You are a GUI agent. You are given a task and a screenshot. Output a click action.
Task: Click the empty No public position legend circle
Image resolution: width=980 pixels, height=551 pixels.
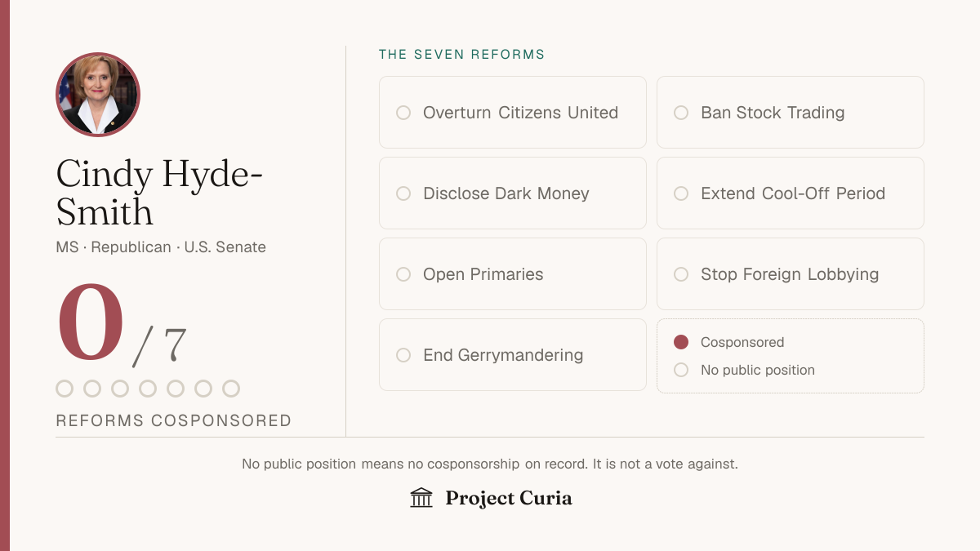(681, 370)
